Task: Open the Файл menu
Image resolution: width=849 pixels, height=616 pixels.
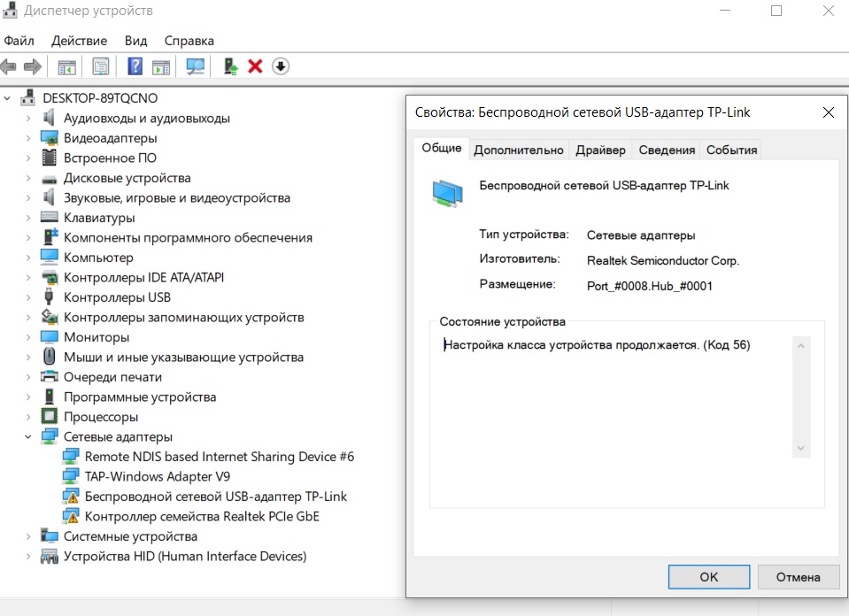Action: click(19, 41)
